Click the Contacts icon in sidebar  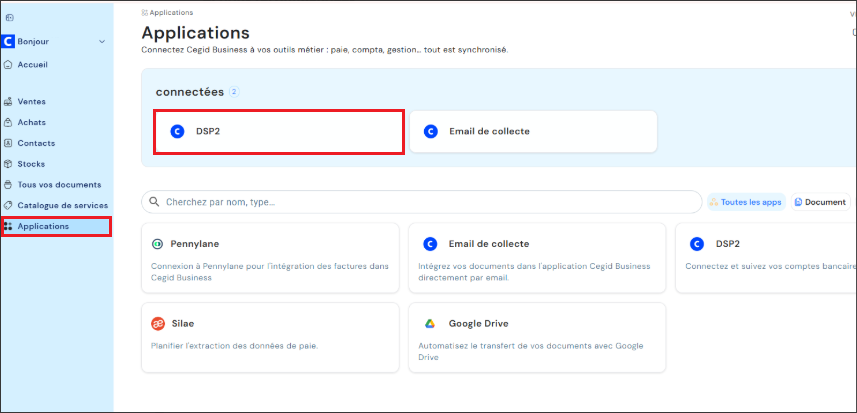pyautogui.click(x=8, y=143)
